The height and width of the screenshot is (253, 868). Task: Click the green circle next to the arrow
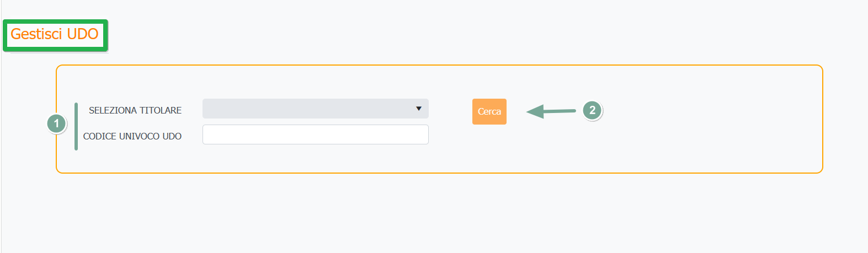pyautogui.click(x=592, y=110)
